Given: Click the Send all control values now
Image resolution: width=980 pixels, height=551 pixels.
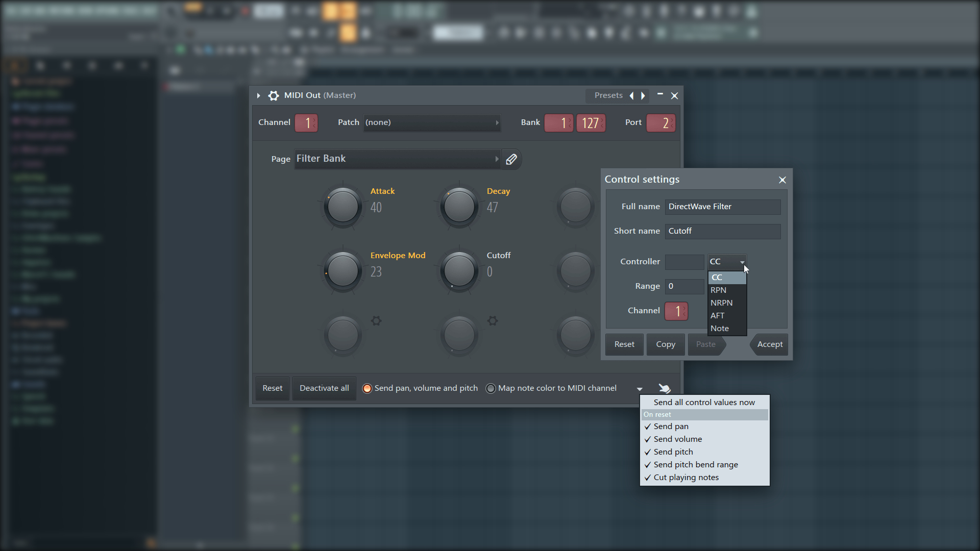Looking at the screenshot, I should (x=704, y=402).
